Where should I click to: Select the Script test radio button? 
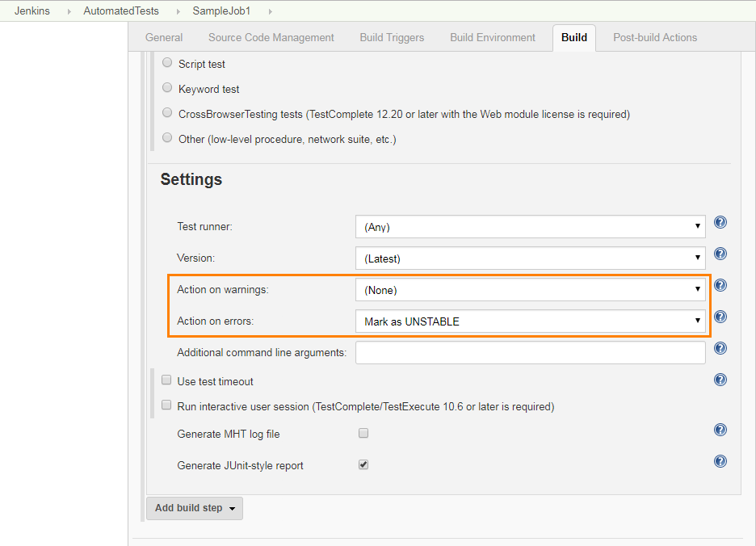coord(167,62)
